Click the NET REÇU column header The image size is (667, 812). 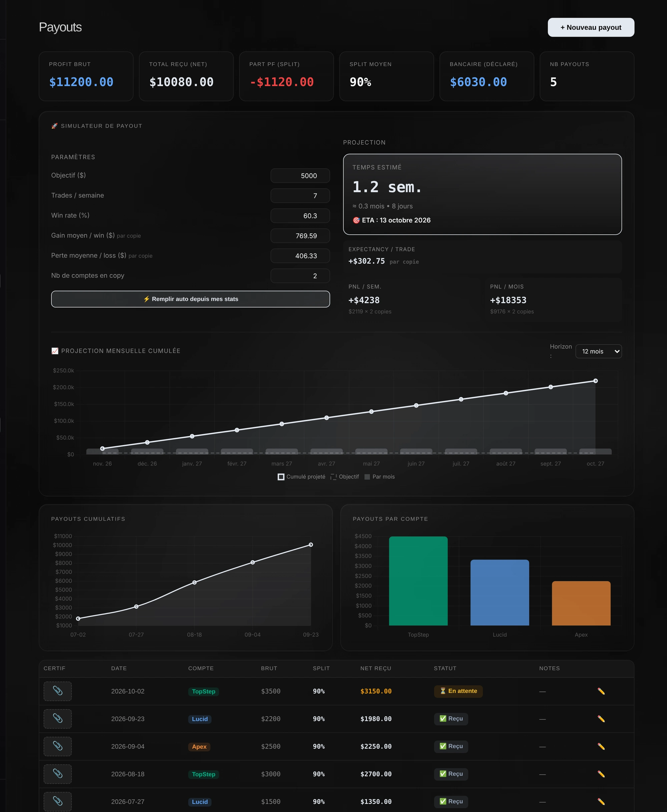[x=376, y=668]
